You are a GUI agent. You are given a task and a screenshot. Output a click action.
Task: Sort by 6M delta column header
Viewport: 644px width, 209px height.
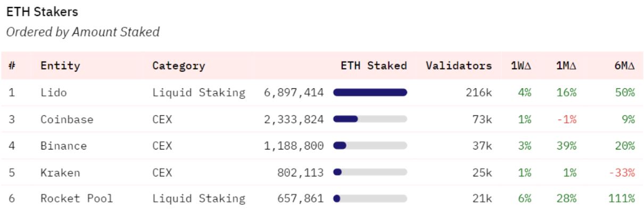626,66
